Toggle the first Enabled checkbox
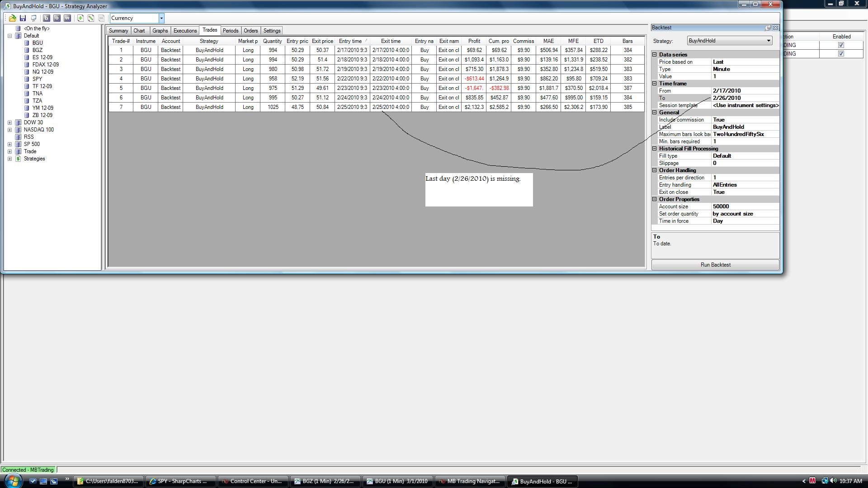 (x=841, y=45)
